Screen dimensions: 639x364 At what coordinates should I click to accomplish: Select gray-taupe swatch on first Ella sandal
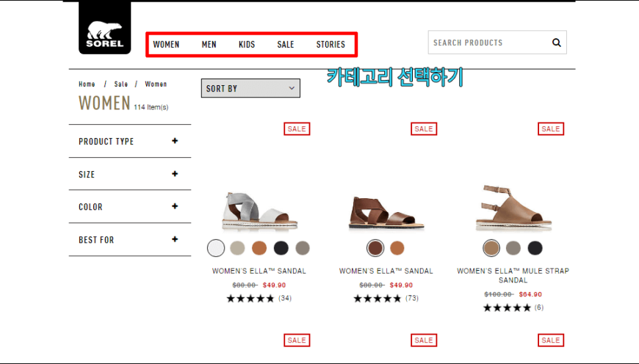click(x=303, y=248)
